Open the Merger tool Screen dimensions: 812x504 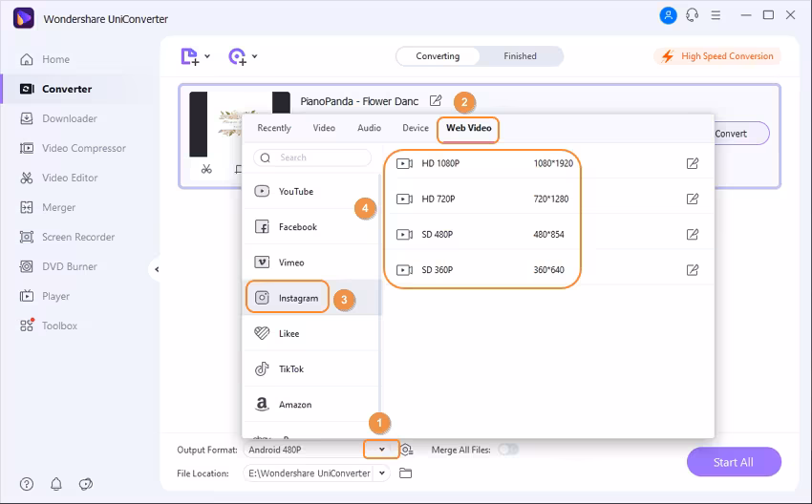[47, 207]
